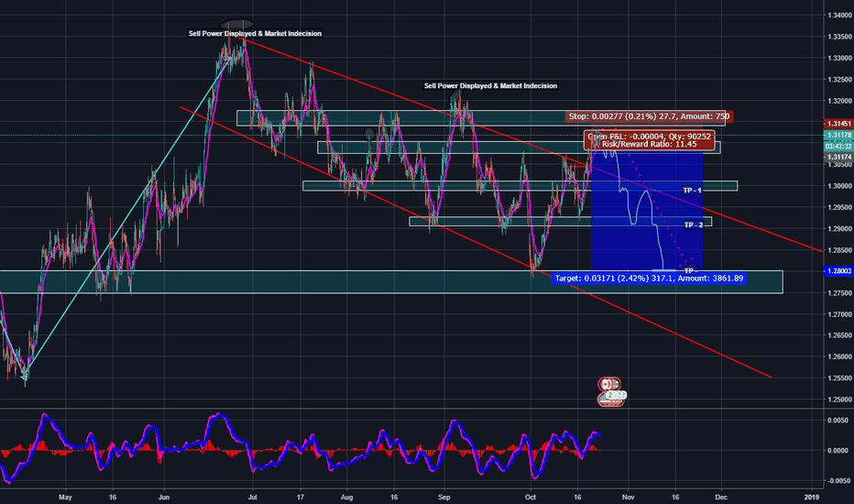Click the Jul date on time axis
Image resolution: width=854 pixels, height=504 pixels.
pyautogui.click(x=252, y=497)
